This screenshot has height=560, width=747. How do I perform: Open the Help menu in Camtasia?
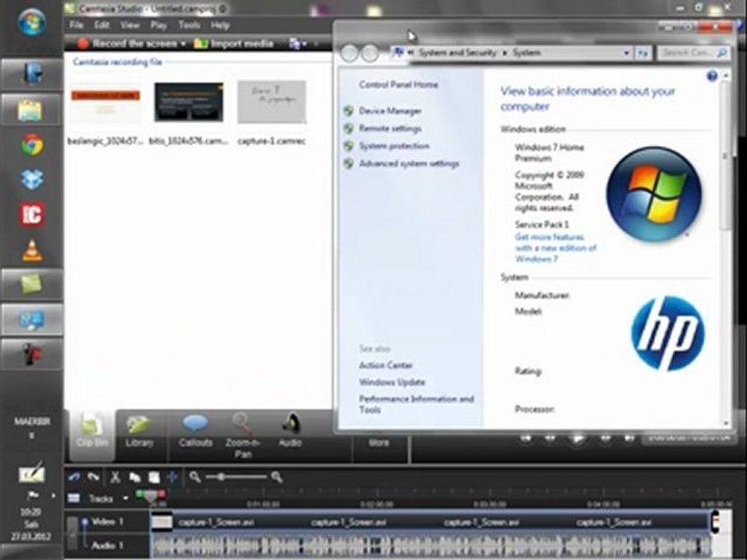coord(219,25)
